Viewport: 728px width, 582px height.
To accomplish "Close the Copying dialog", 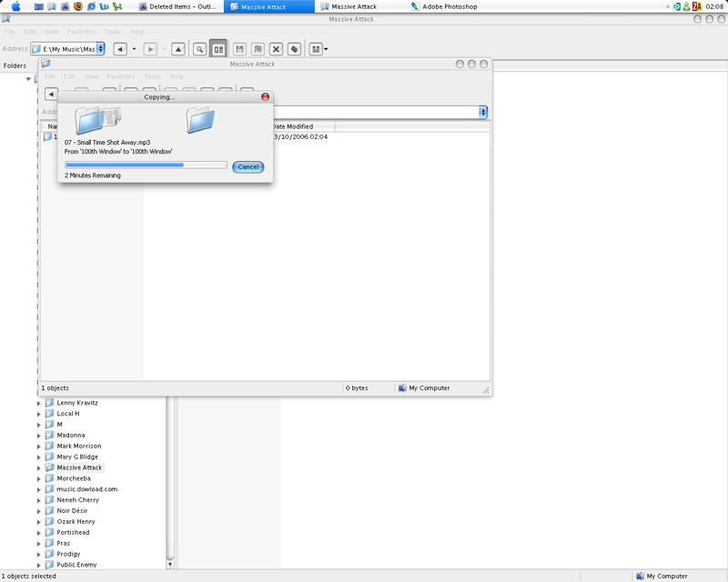I will click(265, 96).
